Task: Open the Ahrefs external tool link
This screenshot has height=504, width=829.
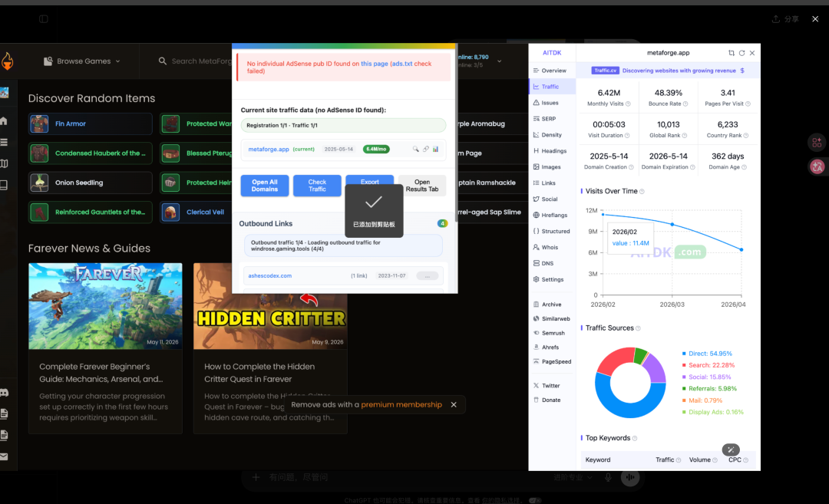Action: click(x=547, y=347)
